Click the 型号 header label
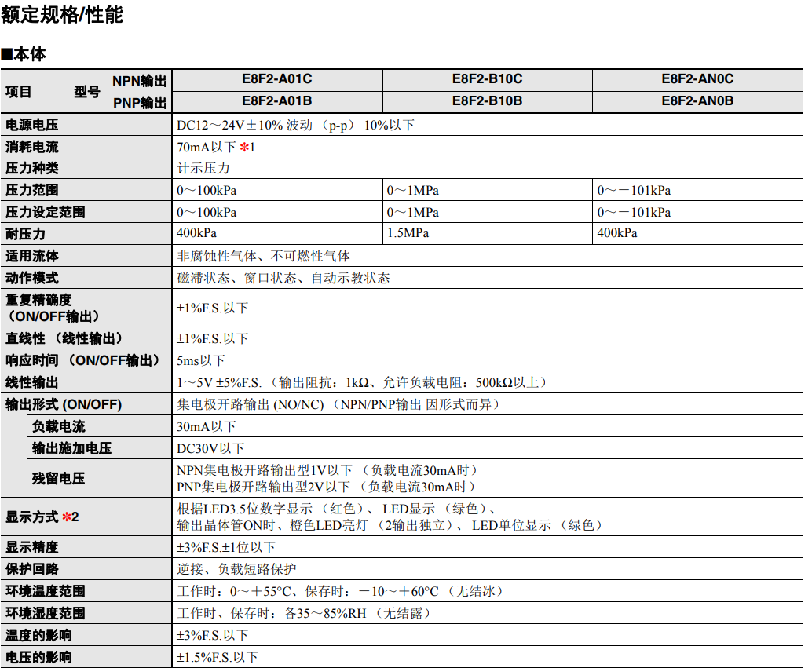Image resolution: width=812 pixels, height=668 pixels. pos(87,92)
